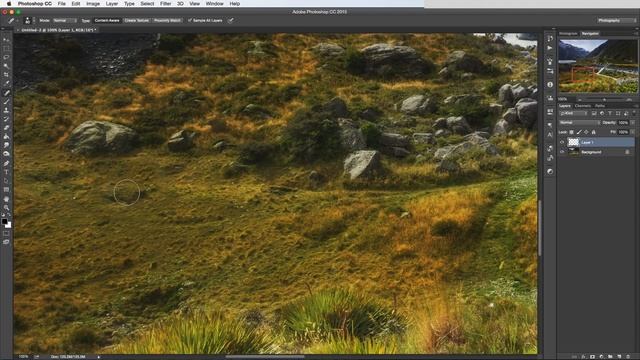Image resolution: width=640 pixels, height=360 pixels.
Task: Open the Filter menu
Action: coord(165,3)
